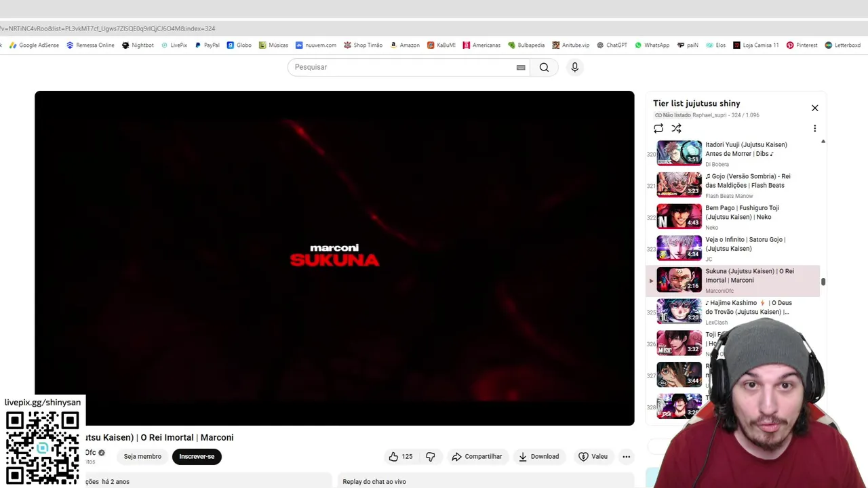Image resolution: width=868 pixels, height=488 pixels.
Task: Open Americanas bookmark
Action: [x=481, y=45]
